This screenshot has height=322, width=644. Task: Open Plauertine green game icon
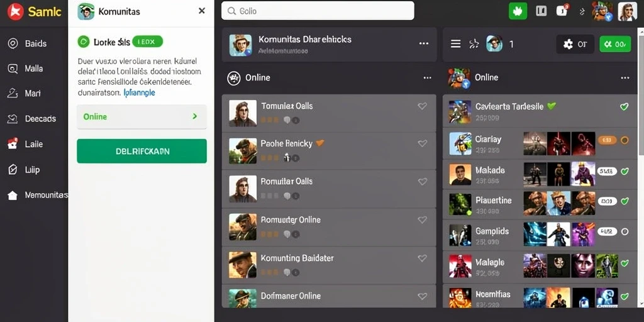pos(460,204)
